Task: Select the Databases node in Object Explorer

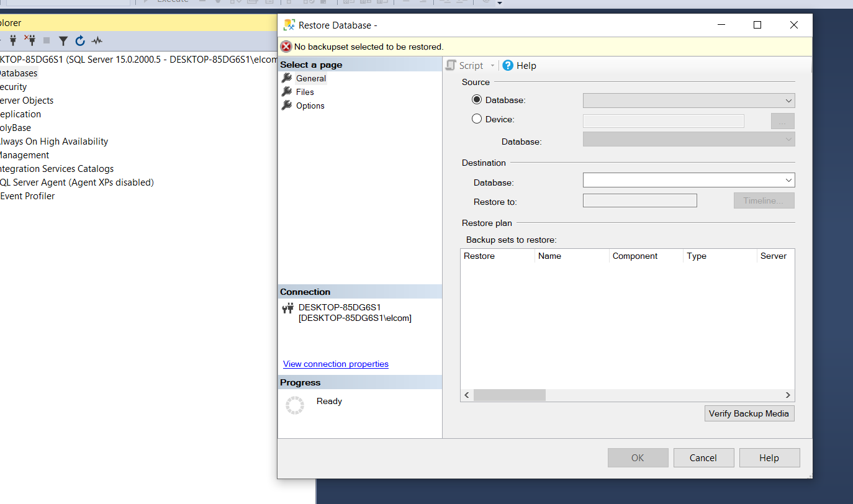Action: [x=17, y=73]
